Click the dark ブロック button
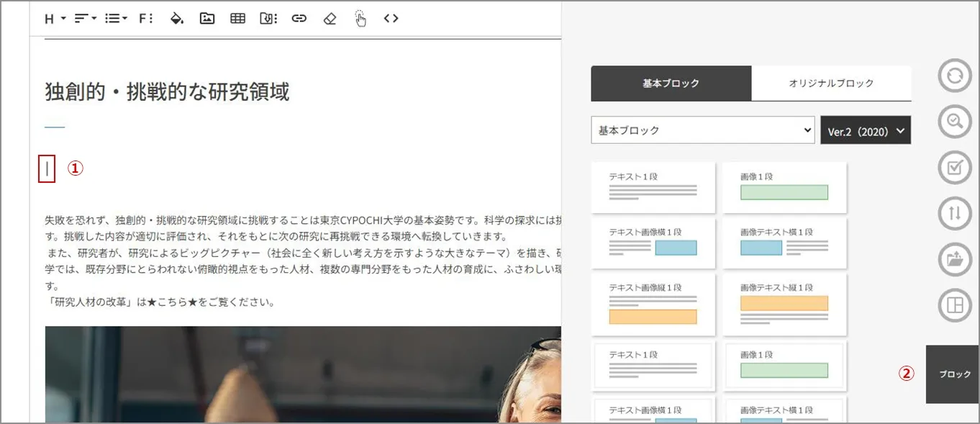Image resolution: width=980 pixels, height=424 pixels. (953, 374)
